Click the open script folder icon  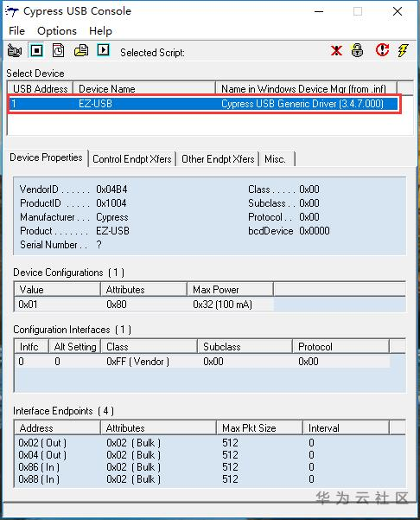click(x=81, y=51)
